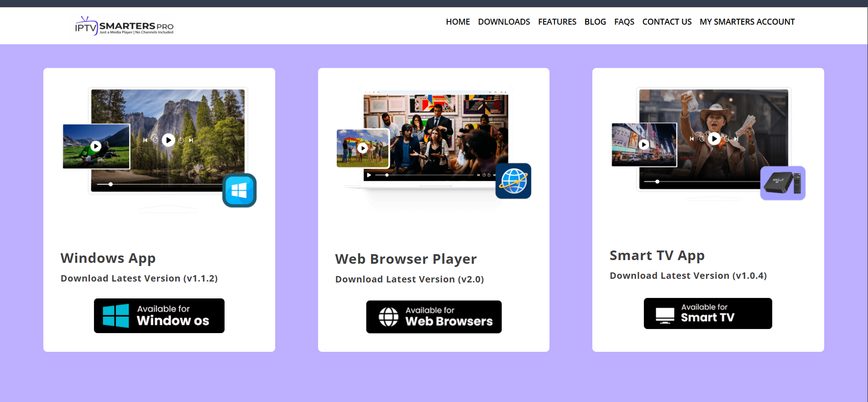Click previous-track icon on forest video
Screen dimensions: 868x402
(x=145, y=140)
